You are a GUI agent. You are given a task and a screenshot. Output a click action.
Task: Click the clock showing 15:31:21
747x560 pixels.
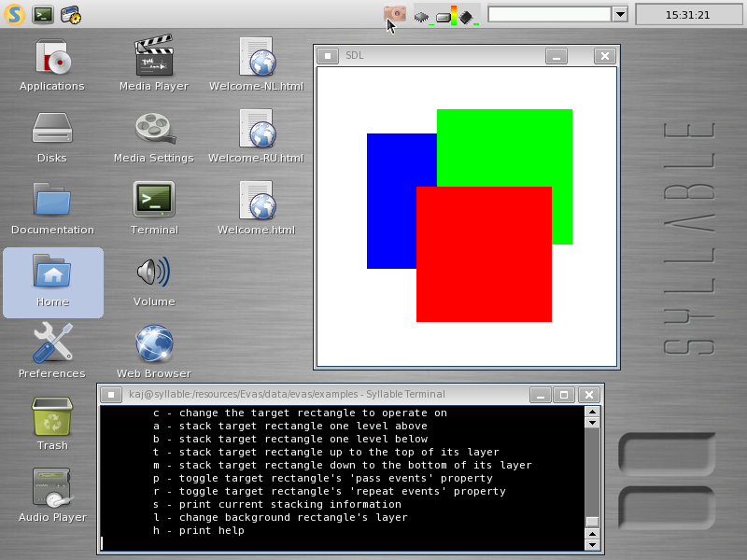tap(687, 15)
